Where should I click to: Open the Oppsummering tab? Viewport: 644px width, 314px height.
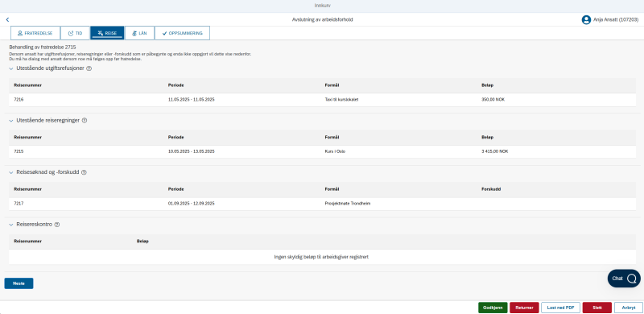coord(183,33)
